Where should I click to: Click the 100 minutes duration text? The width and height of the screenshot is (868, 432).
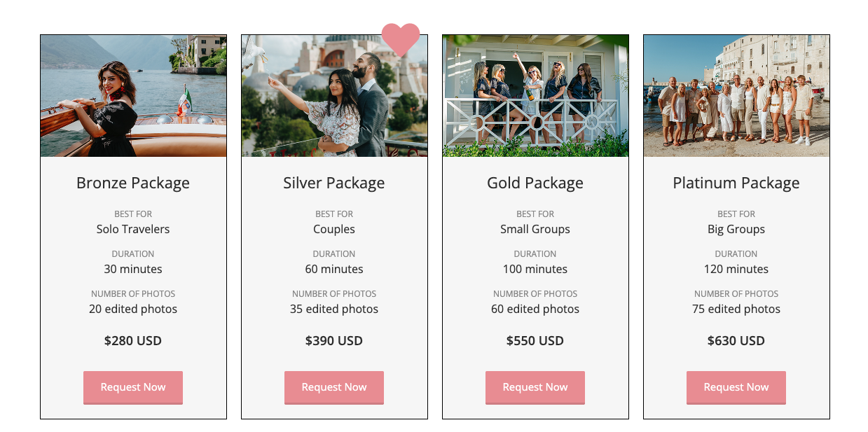(535, 269)
